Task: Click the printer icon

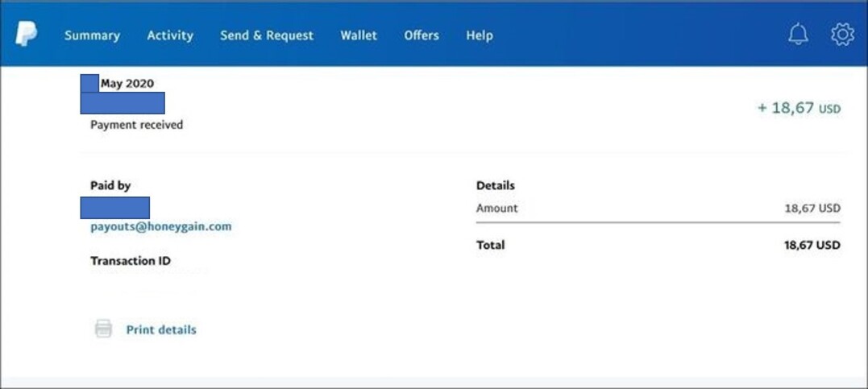Action: tap(103, 329)
